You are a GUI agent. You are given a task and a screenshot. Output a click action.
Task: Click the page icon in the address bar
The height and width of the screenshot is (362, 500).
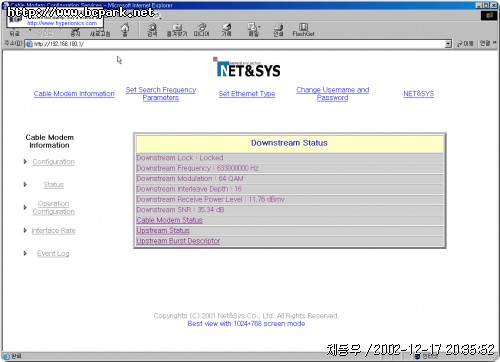pos(29,44)
